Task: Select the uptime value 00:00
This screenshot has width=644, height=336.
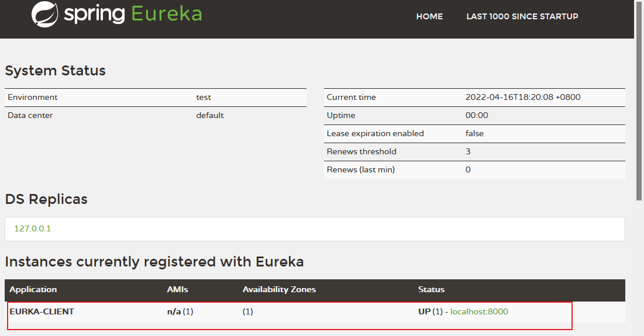Action: pos(477,115)
